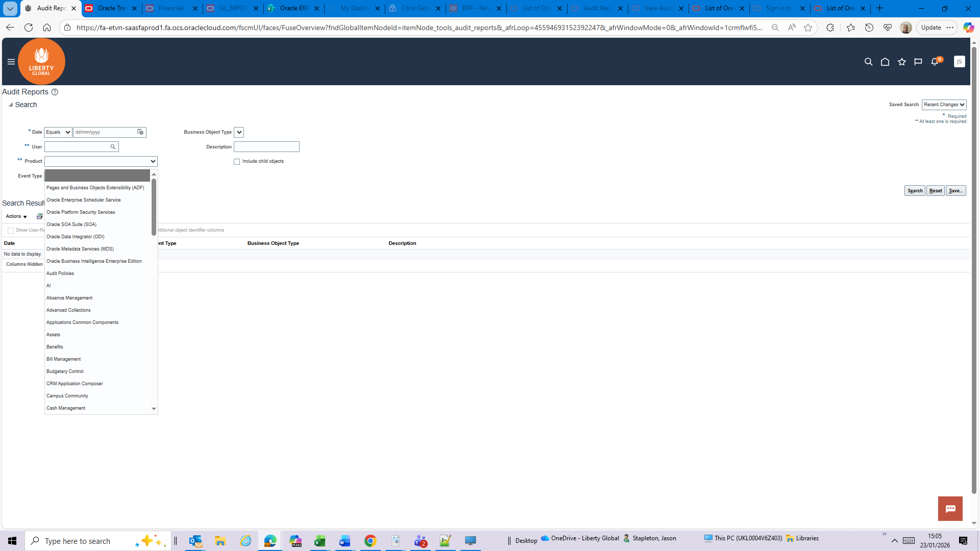Screen dimensions: 980x551
Task: Click the User field search icon
Action: coord(113,147)
